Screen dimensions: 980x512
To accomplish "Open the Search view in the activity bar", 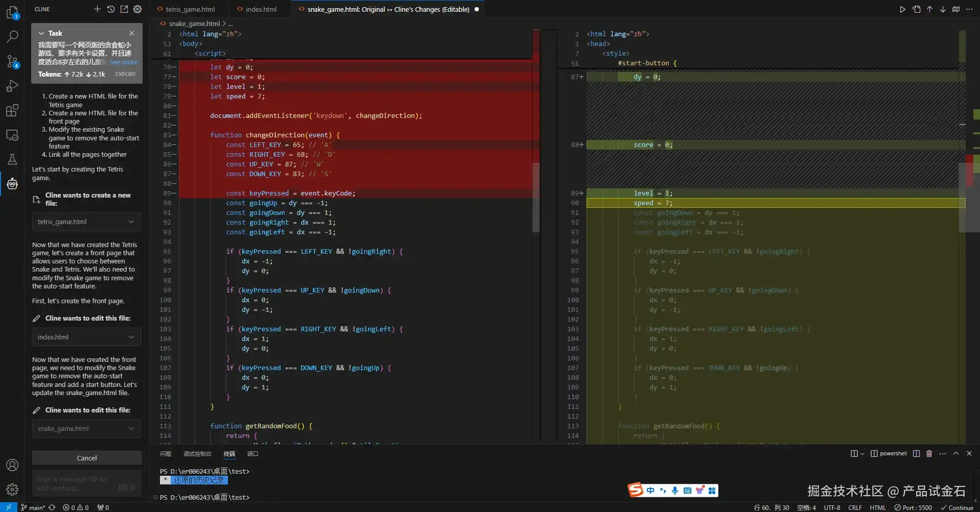I will [12, 37].
